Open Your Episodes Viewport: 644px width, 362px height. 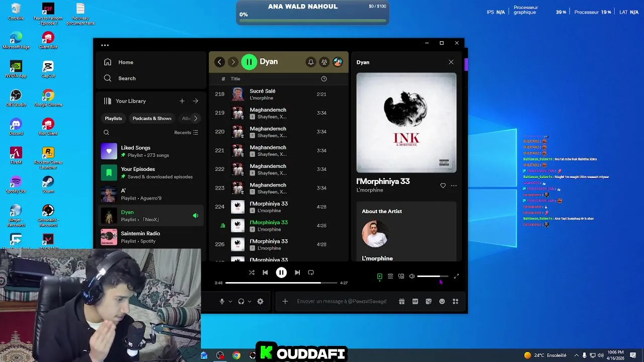click(x=151, y=173)
